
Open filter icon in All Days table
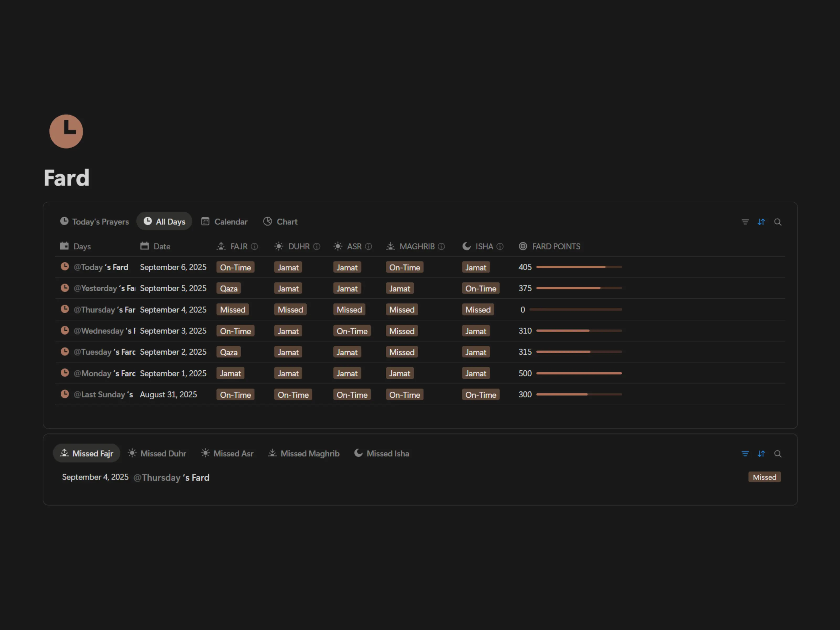click(745, 222)
